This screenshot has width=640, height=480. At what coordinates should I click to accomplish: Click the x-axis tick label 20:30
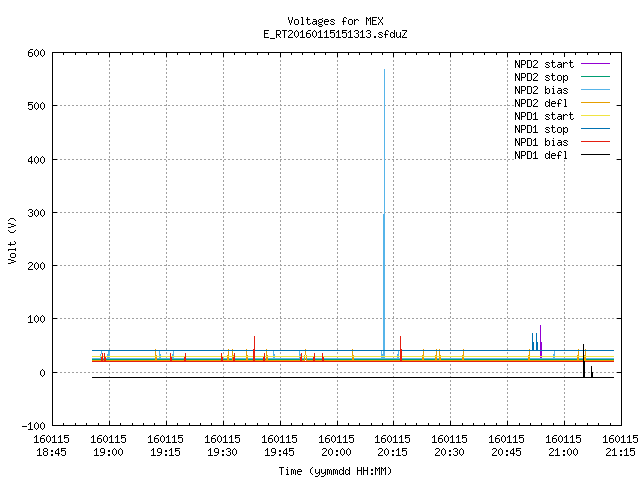pyautogui.click(x=449, y=452)
